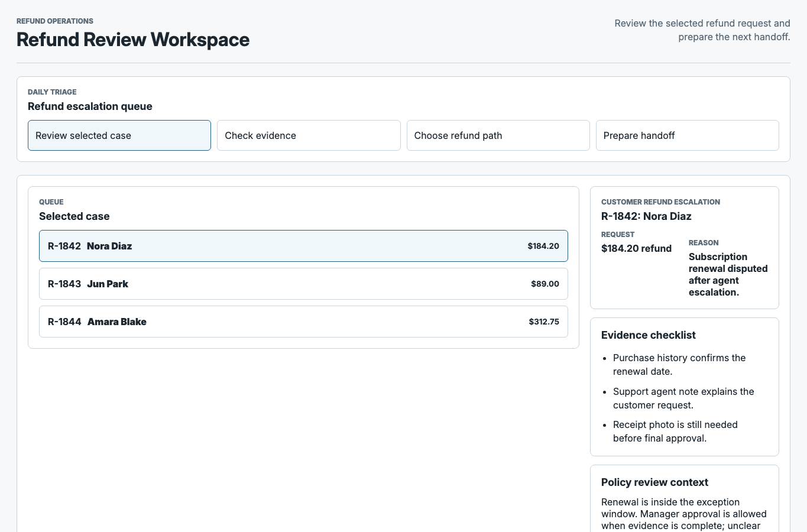Click the workspace instructions text at top right

702,30
